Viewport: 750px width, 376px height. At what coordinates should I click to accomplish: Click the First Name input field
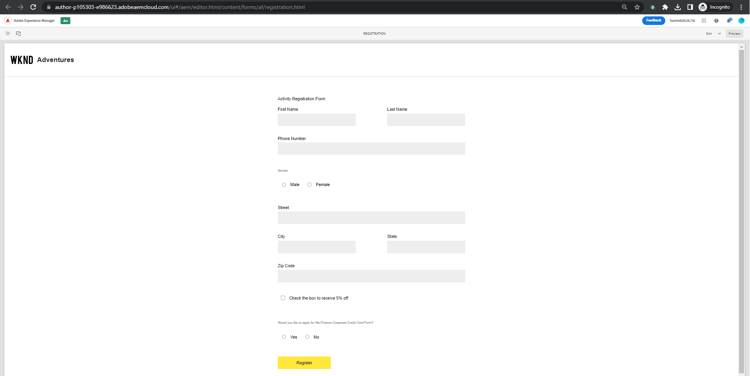[x=317, y=120]
